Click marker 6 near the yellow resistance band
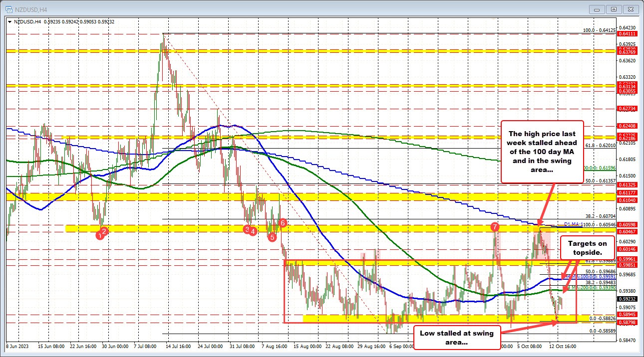The image size is (644, 357). [282, 223]
